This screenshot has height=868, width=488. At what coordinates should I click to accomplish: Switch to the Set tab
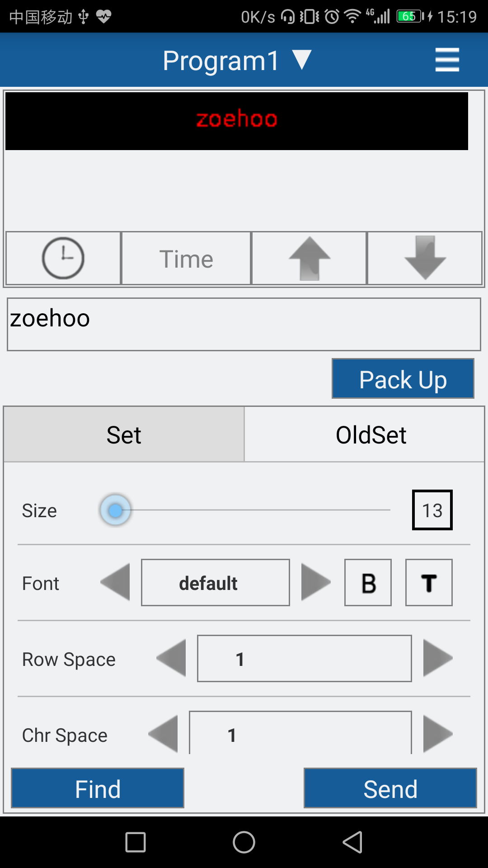point(124,434)
